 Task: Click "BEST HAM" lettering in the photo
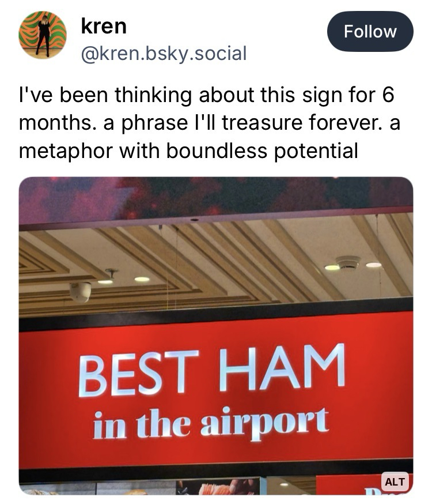(x=211, y=370)
